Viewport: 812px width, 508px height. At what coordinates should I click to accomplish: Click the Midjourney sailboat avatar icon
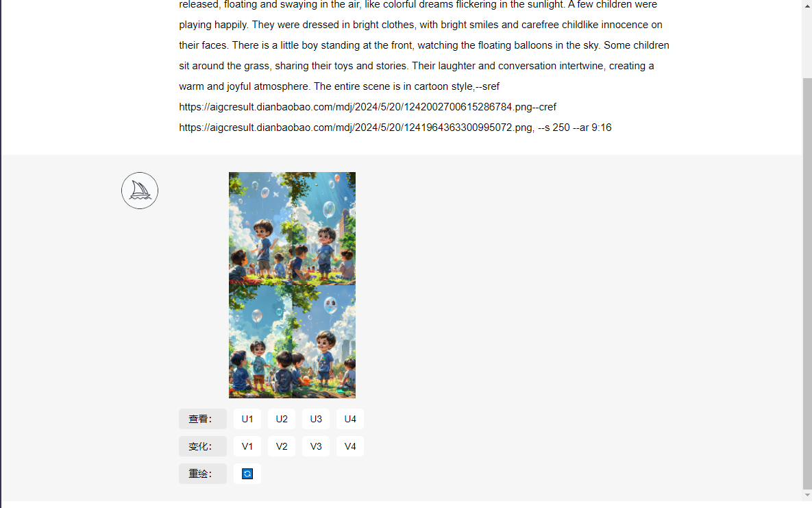click(140, 191)
